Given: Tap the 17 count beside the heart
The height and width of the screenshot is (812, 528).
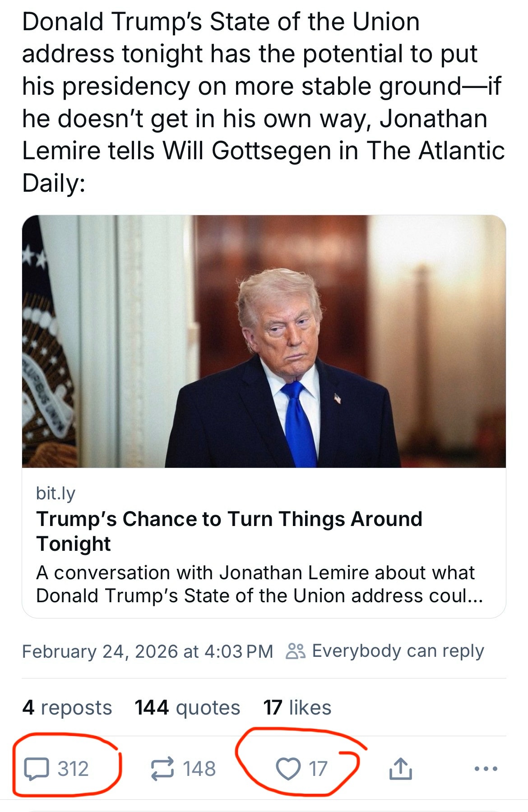Looking at the screenshot, I should pos(318,769).
